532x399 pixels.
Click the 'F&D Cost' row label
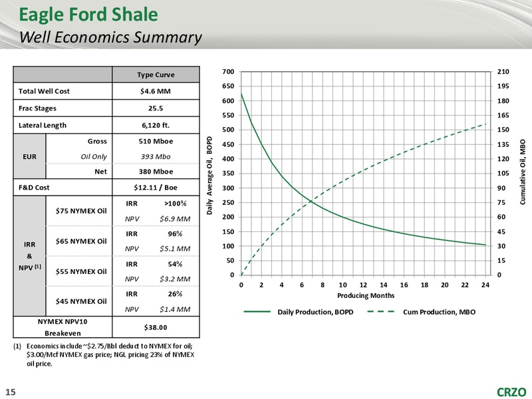(34, 188)
